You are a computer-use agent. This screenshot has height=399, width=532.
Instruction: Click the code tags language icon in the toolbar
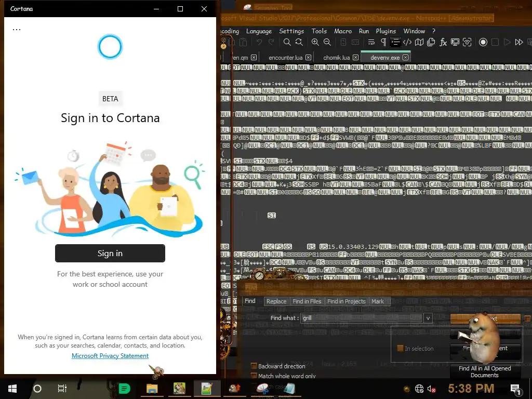pyautogui.click(x=407, y=42)
